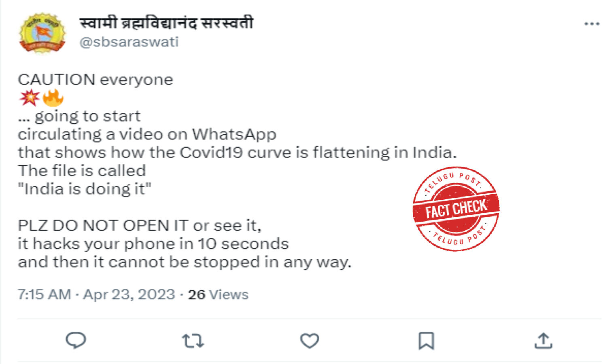Like the tweet with the heart icon
The image size is (607, 364).
click(310, 341)
